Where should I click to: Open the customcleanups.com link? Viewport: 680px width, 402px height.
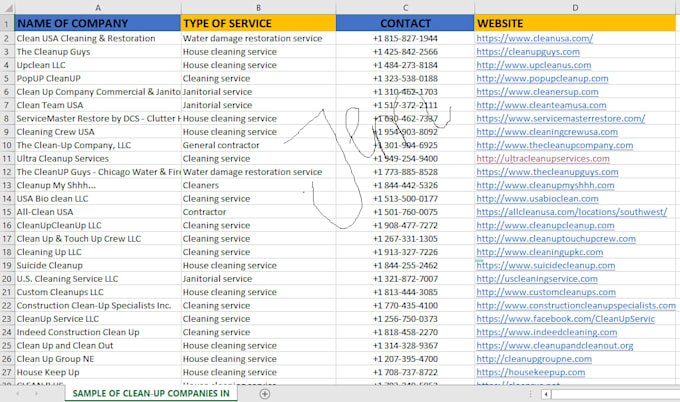pyautogui.click(x=546, y=292)
